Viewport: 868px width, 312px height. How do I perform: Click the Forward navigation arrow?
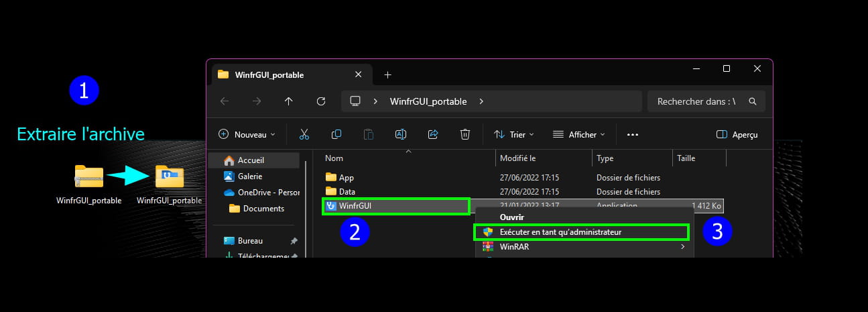(257, 101)
